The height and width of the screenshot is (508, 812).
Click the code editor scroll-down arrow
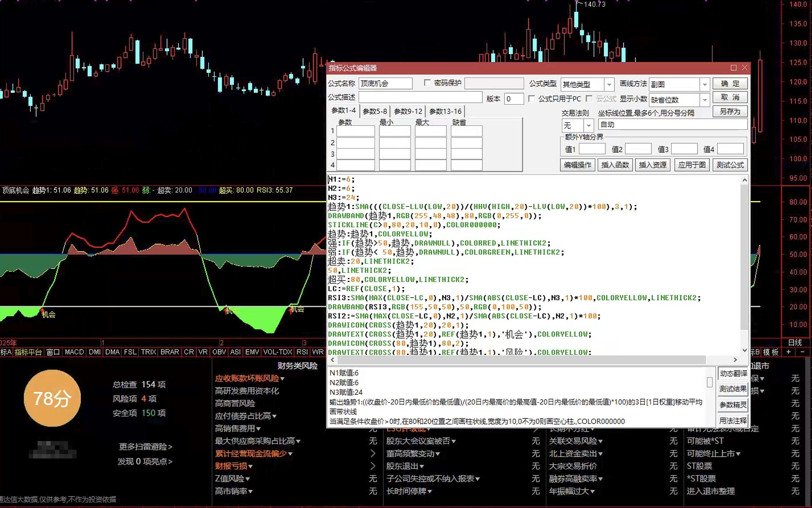[x=745, y=351]
